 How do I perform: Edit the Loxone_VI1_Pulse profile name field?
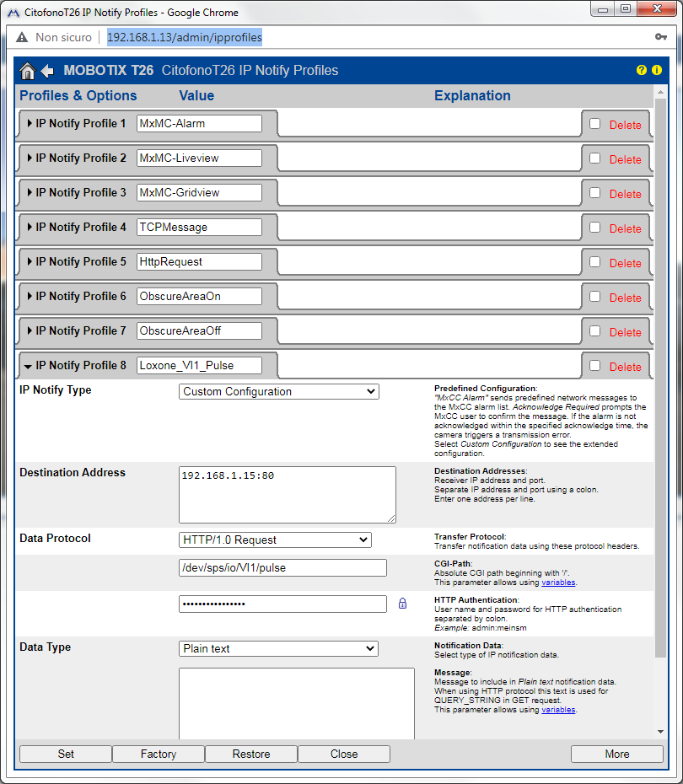[x=199, y=365]
